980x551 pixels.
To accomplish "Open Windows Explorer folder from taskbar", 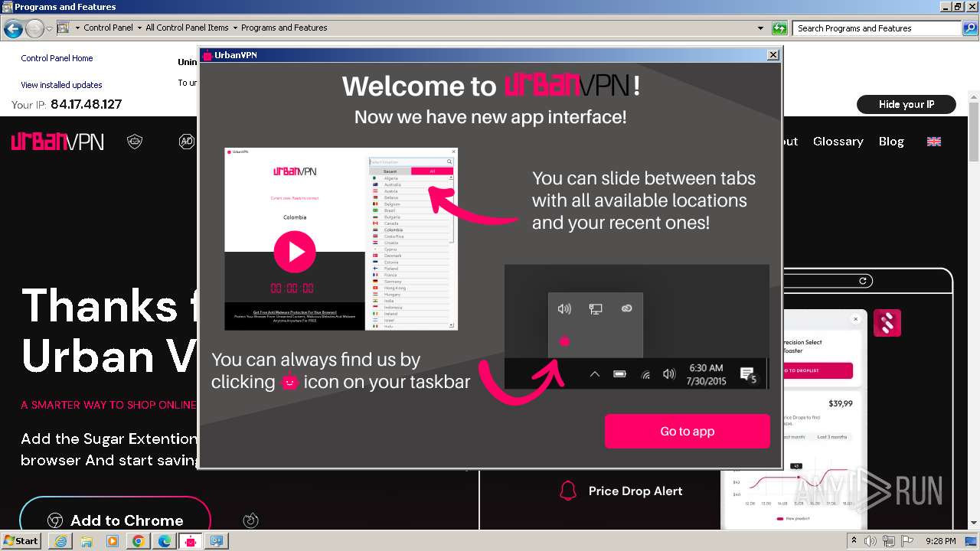I will 87,541.
